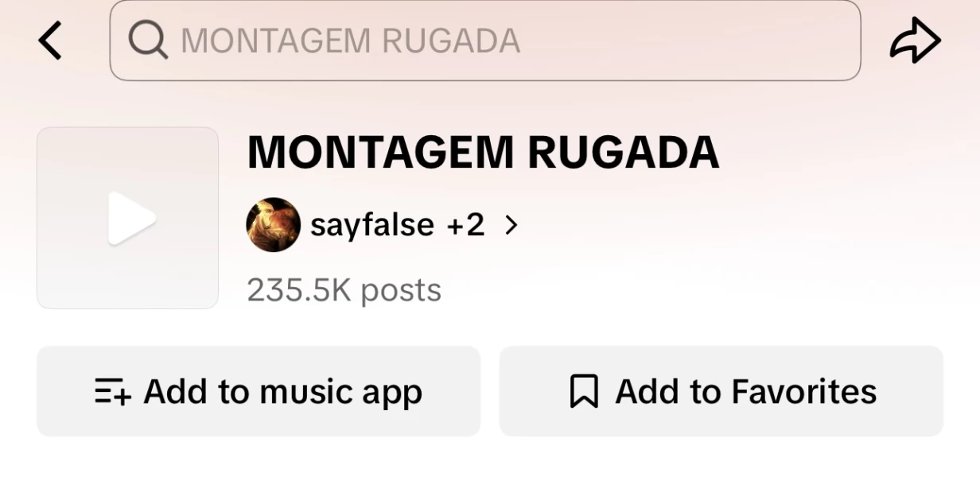Click the word Favorites on the right button
This screenshot has width=980, height=477.
point(803,391)
